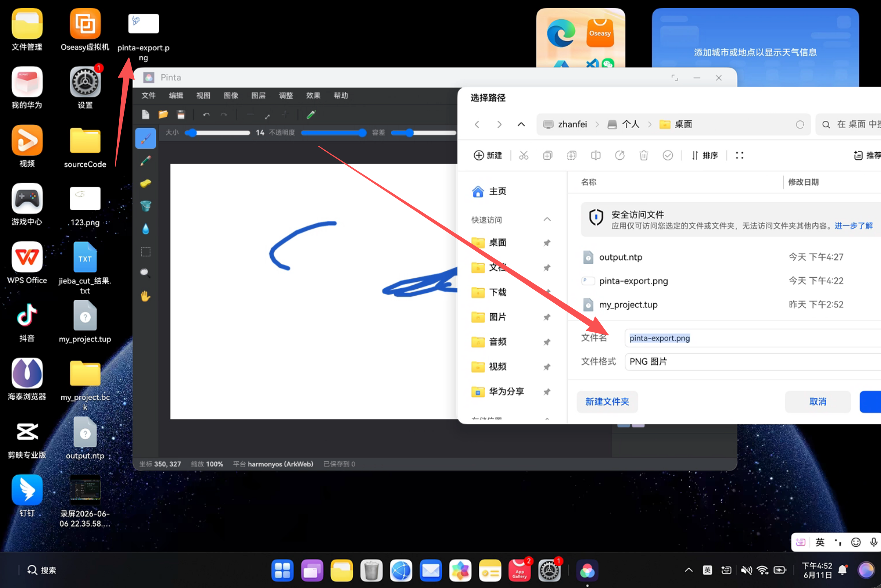Expand the system tray hidden icons arrow
The width and height of the screenshot is (881, 588).
coord(689,570)
